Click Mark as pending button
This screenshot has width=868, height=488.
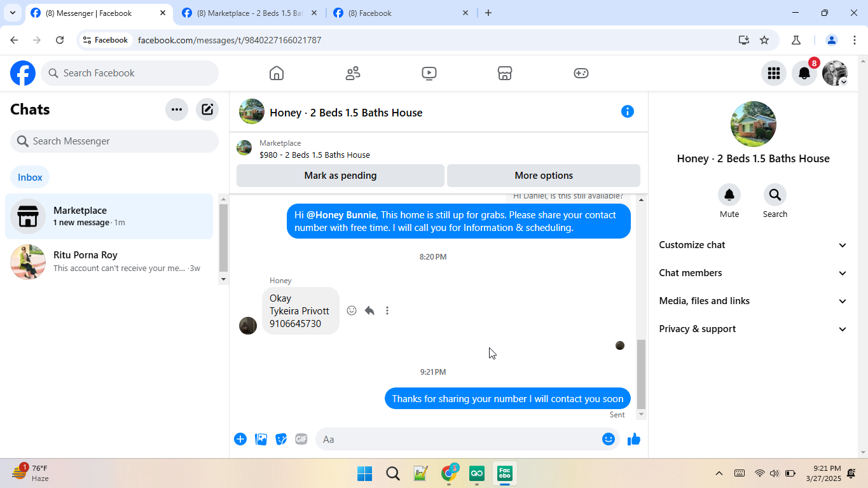tap(340, 176)
